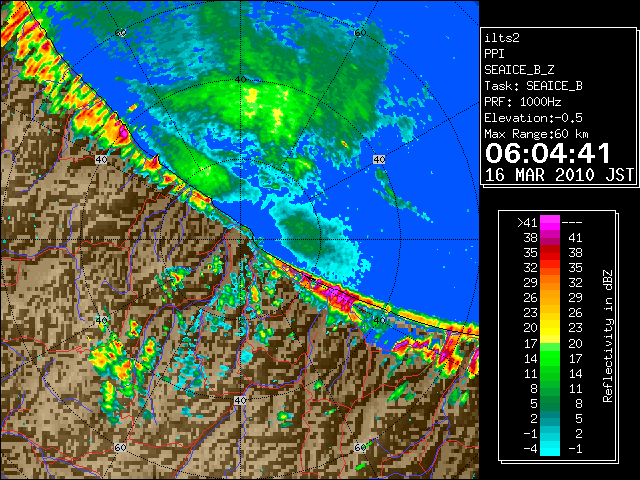Click the 'Task: SEAICE_B' line
The image size is (640, 480).
533,86
